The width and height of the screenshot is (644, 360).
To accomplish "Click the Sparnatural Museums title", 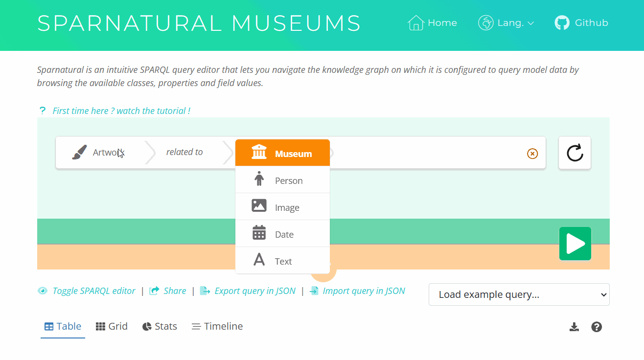I will [x=199, y=23].
